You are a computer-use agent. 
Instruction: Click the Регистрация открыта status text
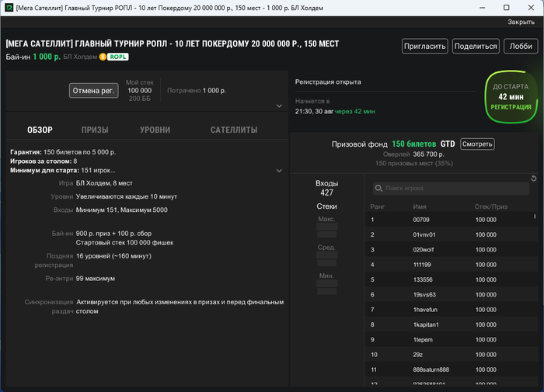tap(328, 82)
